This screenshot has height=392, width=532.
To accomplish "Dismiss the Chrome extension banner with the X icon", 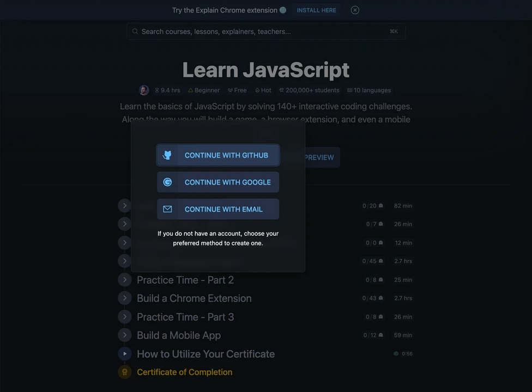I will tap(355, 10).
